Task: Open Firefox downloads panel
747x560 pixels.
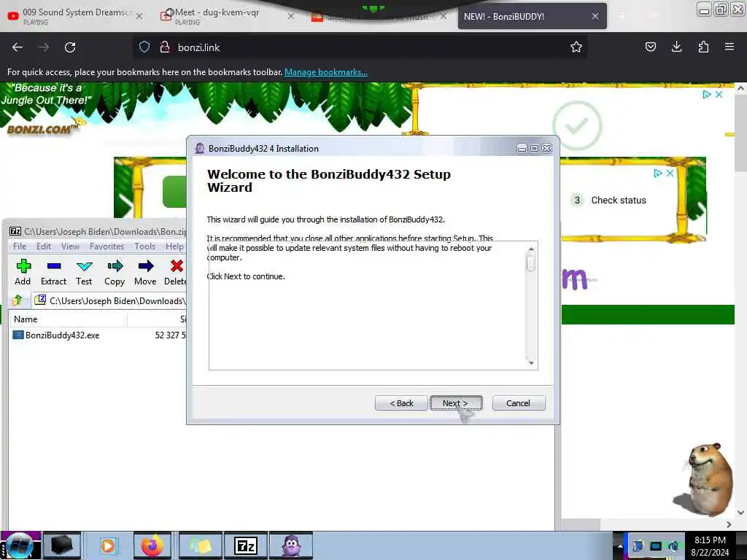Action: coord(676,47)
